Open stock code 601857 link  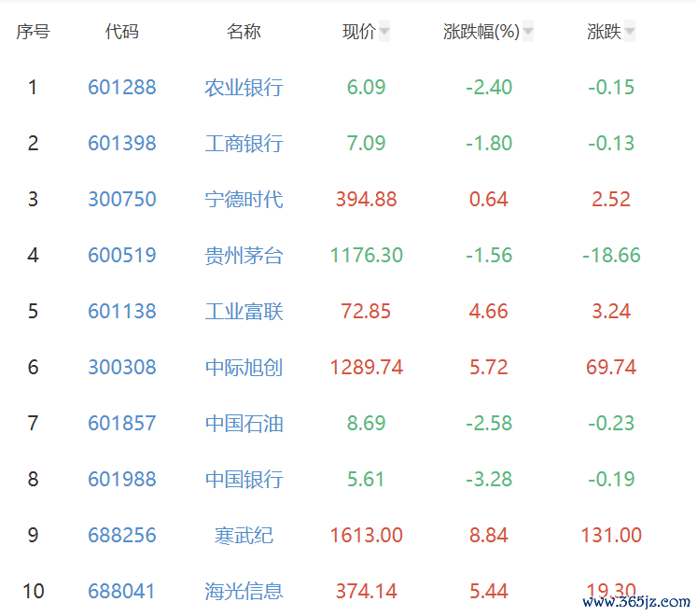coord(122,424)
